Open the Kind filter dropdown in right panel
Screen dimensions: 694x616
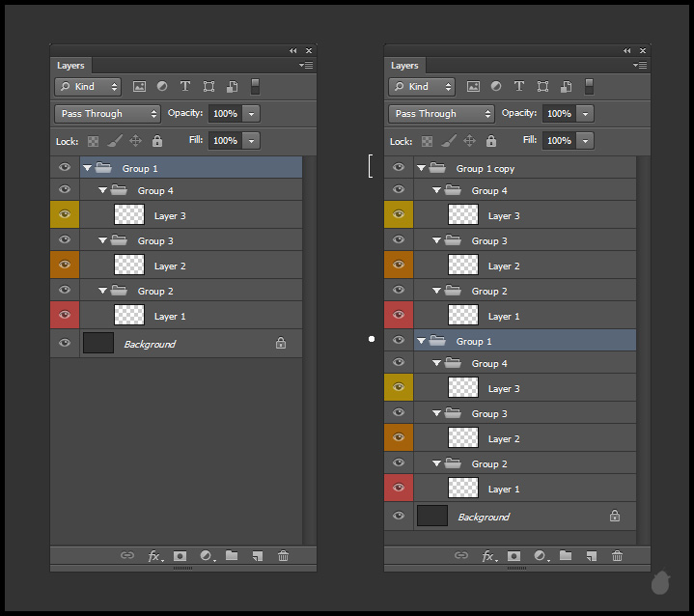421,87
